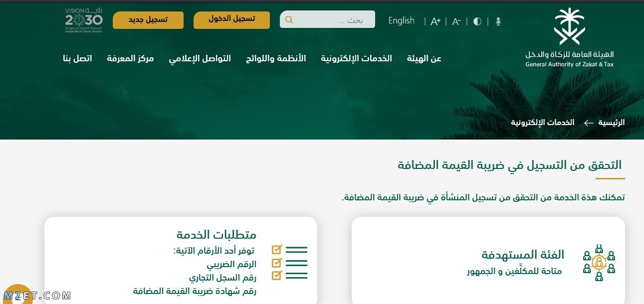
Task: Decrease font size with A- icon
Action: click(x=456, y=21)
